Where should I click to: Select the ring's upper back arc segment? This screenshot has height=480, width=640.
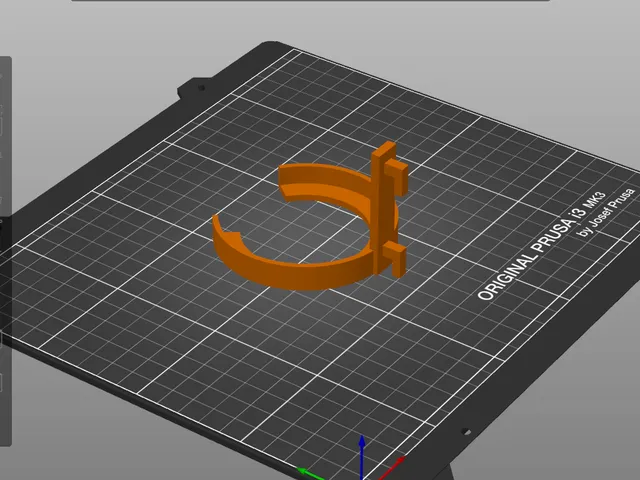click(x=324, y=182)
